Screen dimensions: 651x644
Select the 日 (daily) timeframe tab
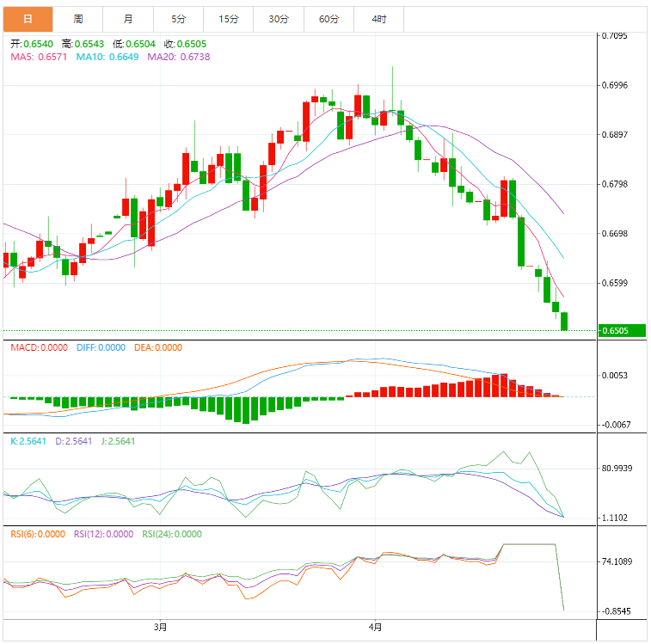click(x=28, y=18)
